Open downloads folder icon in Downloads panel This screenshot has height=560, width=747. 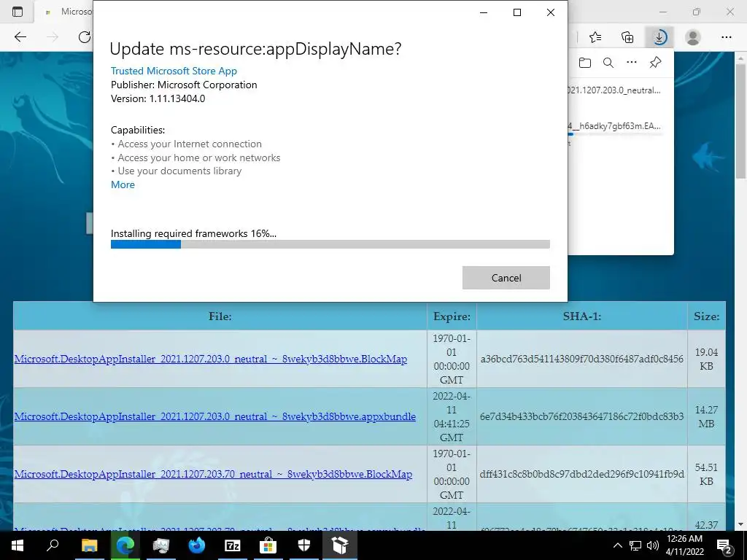pyautogui.click(x=585, y=63)
